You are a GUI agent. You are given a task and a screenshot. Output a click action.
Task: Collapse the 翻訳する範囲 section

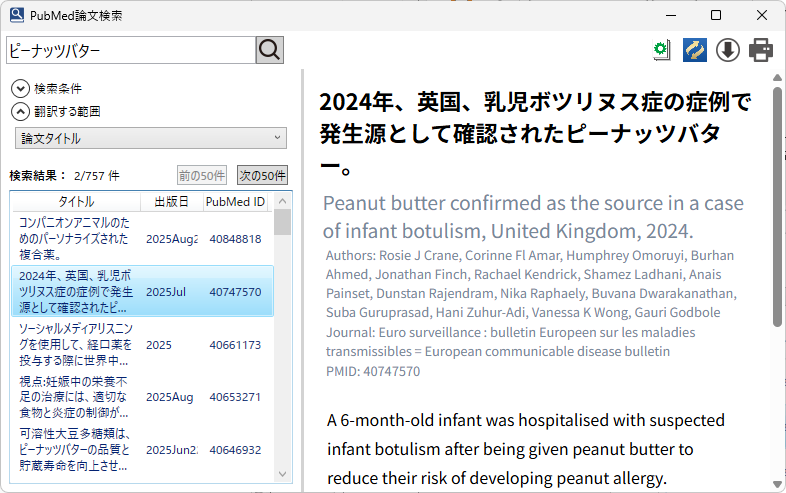click(20, 111)
